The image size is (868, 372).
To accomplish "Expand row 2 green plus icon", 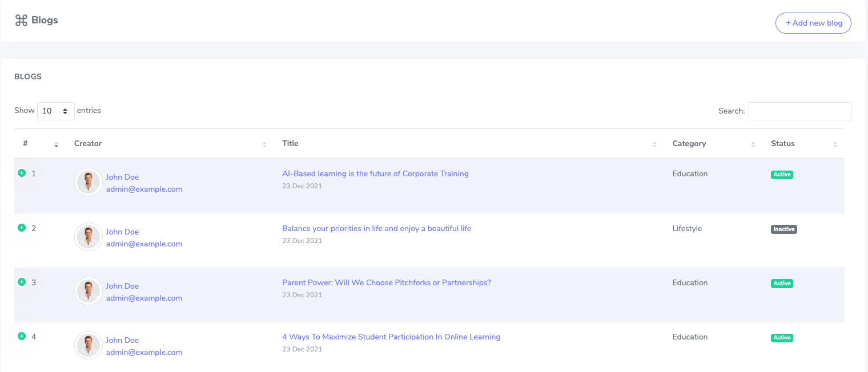I will (x=22, y=228).
